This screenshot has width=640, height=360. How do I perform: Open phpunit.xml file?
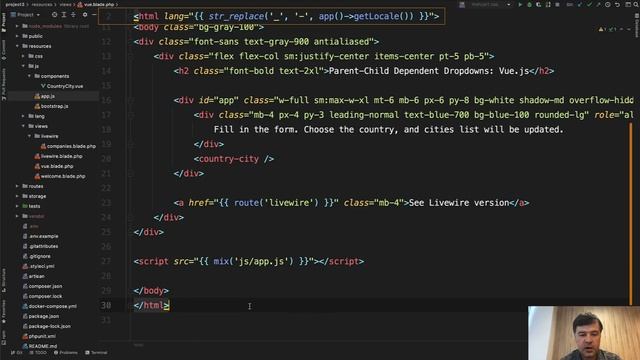39,336
